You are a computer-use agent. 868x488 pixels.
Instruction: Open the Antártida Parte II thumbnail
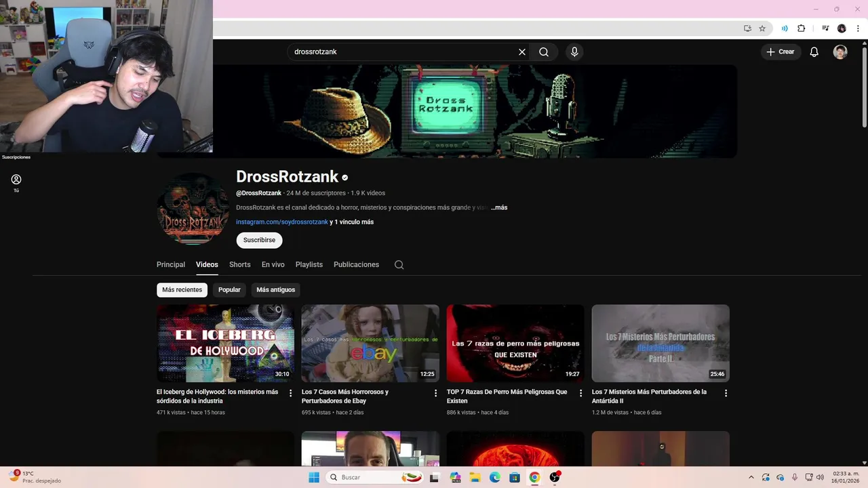point(660,343)
